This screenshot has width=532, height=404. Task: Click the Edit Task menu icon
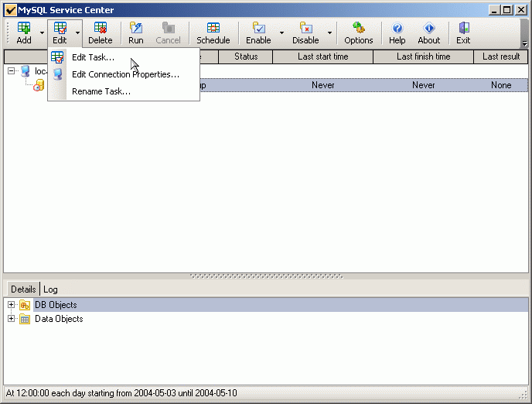coord(57,57)
